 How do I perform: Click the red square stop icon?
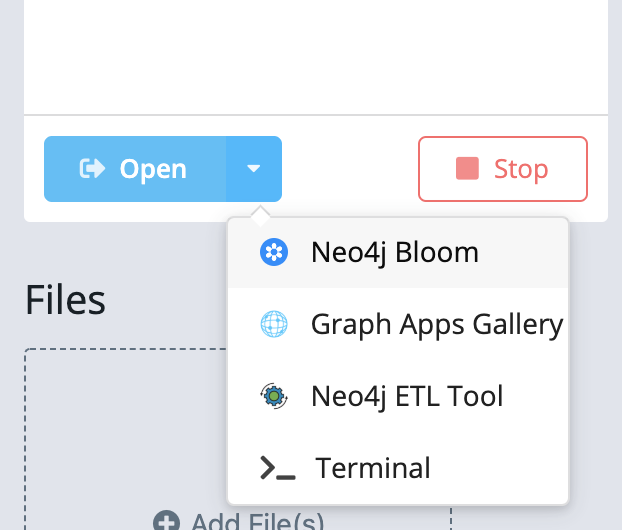tap(467, 169)
